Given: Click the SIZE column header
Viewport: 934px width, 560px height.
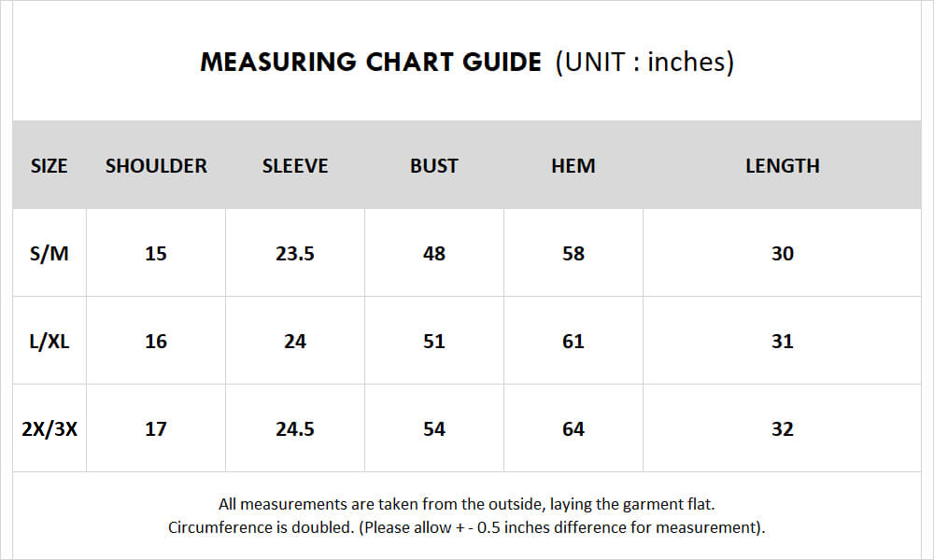Looking at the screenshot, I should click(49, 165).
